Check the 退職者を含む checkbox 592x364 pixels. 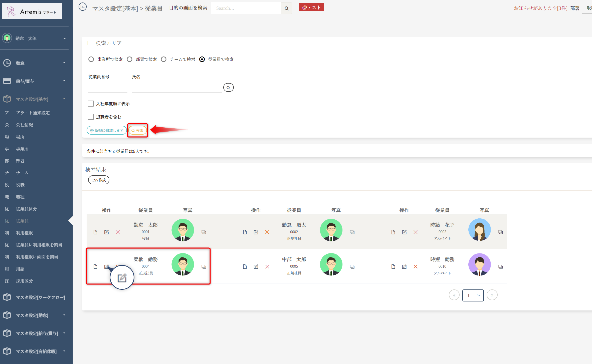pyautogui.click(x=91, y=117)
